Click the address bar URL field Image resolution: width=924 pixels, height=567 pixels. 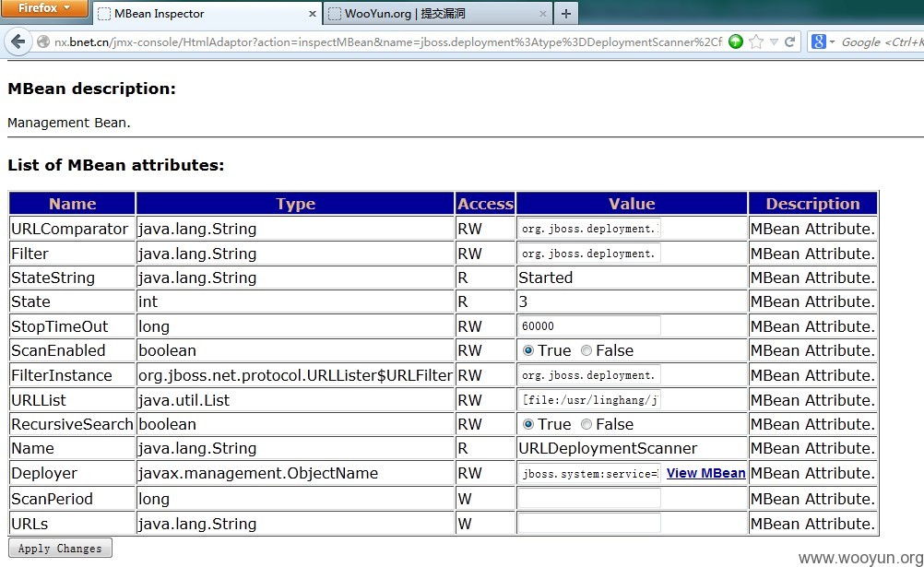click(387, 41)
